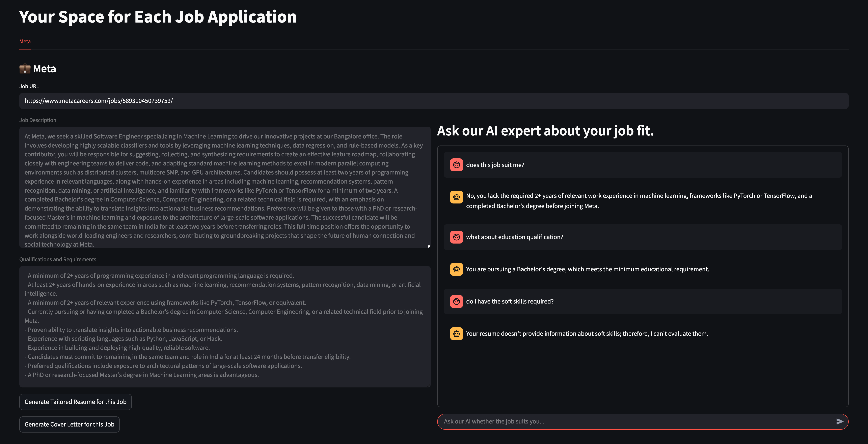Click the 'Your Space for Each Job Application' title
This screenshot has height=444, width=868.
158,17
